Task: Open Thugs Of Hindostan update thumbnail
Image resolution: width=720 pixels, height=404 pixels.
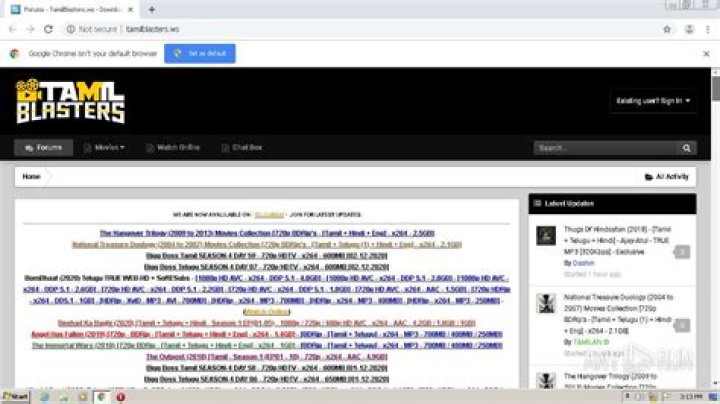Action: pos(546,235)
